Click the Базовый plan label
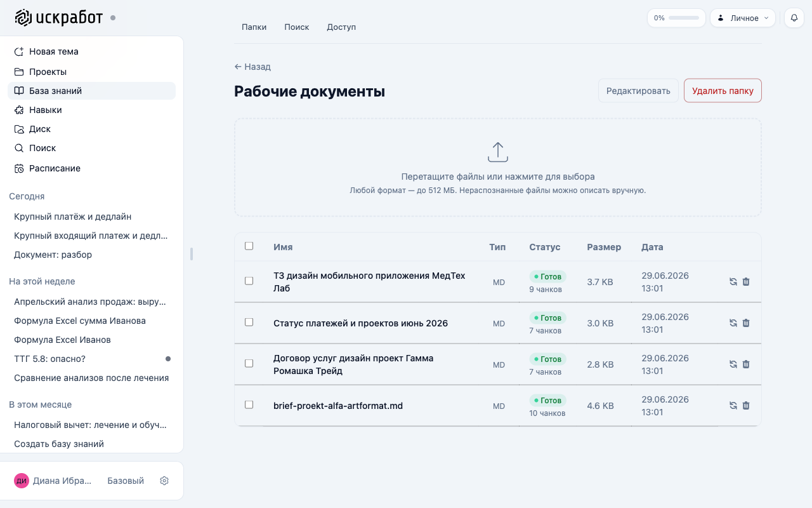This screenshot has height=508, width=812. click(126, 481)
